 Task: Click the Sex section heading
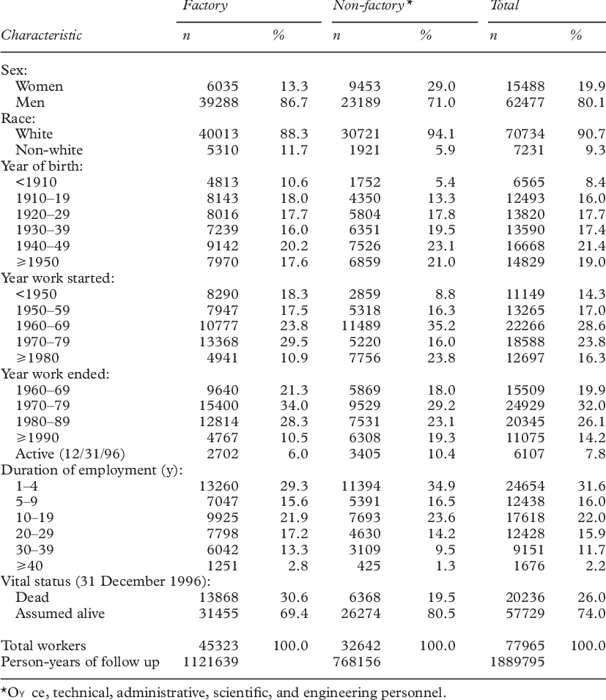[x=13, y=70]
